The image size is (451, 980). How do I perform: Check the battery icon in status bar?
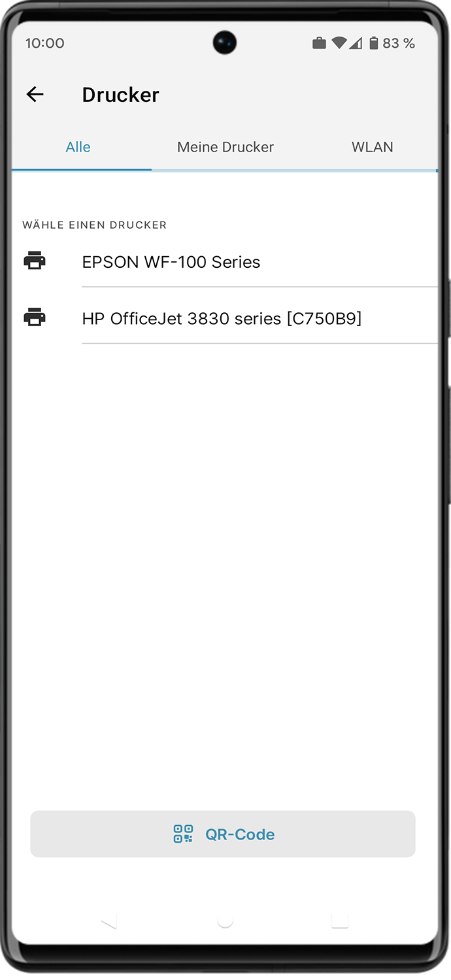tap(373, 43)
